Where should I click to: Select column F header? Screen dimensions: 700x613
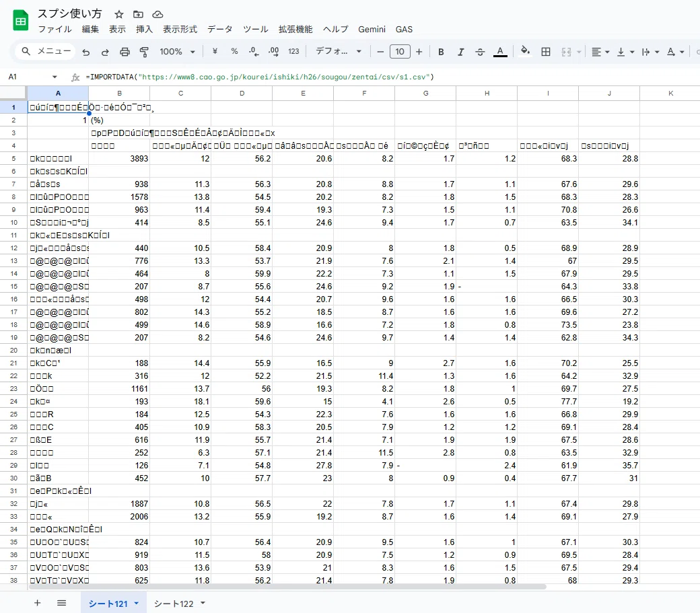(x=364, y=94)
